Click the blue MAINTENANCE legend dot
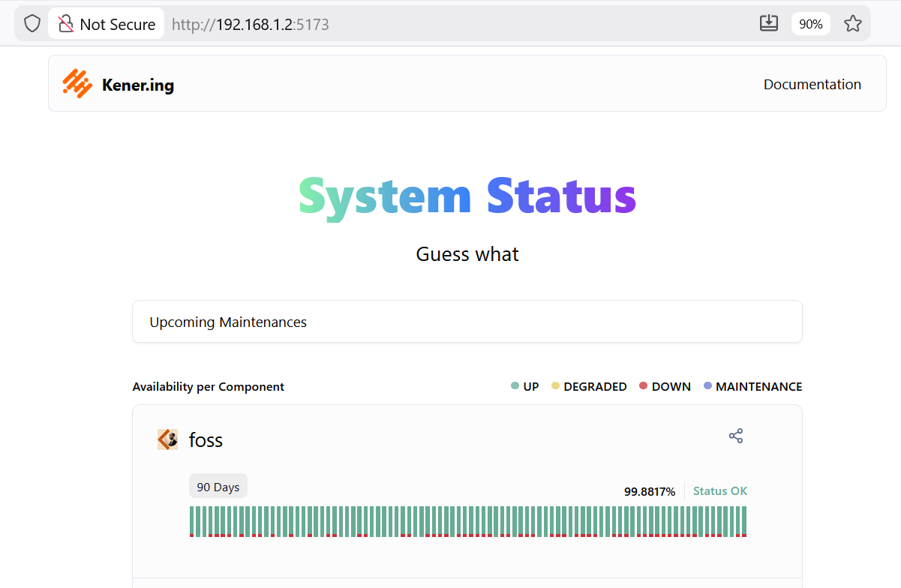Viewport: 901px width, 588px height. (707, 385)
